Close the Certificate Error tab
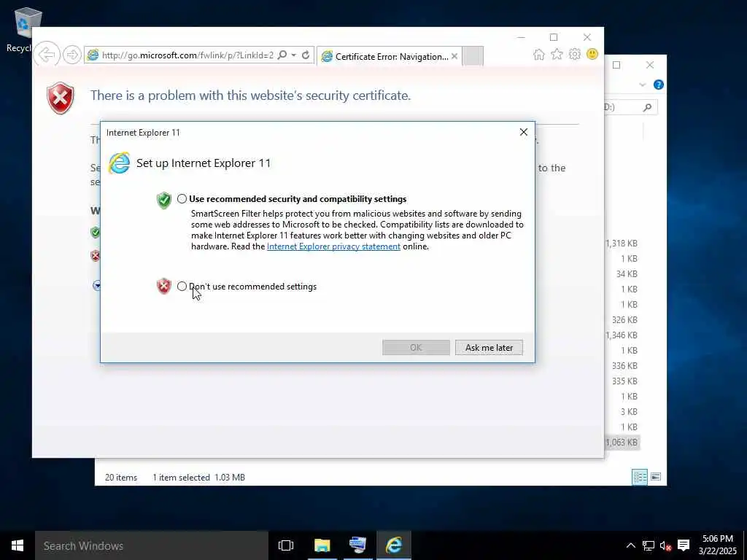 (454, 56)
